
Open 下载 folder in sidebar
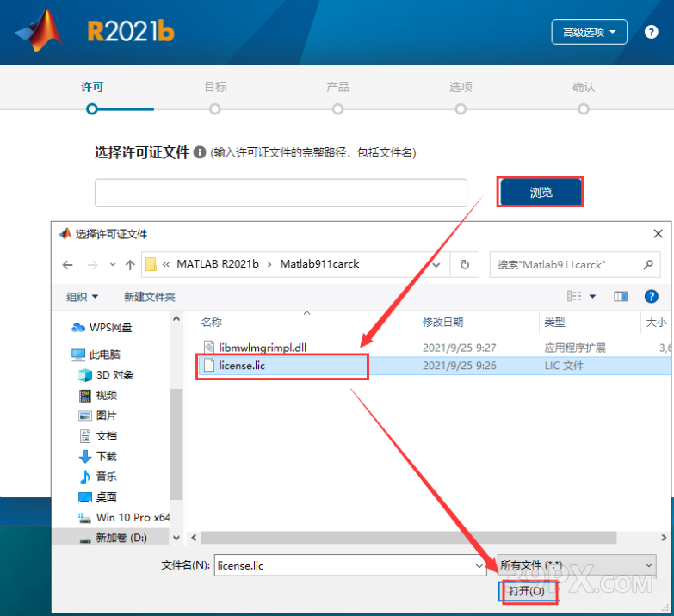pyautogui.click(x=98, y=456)
